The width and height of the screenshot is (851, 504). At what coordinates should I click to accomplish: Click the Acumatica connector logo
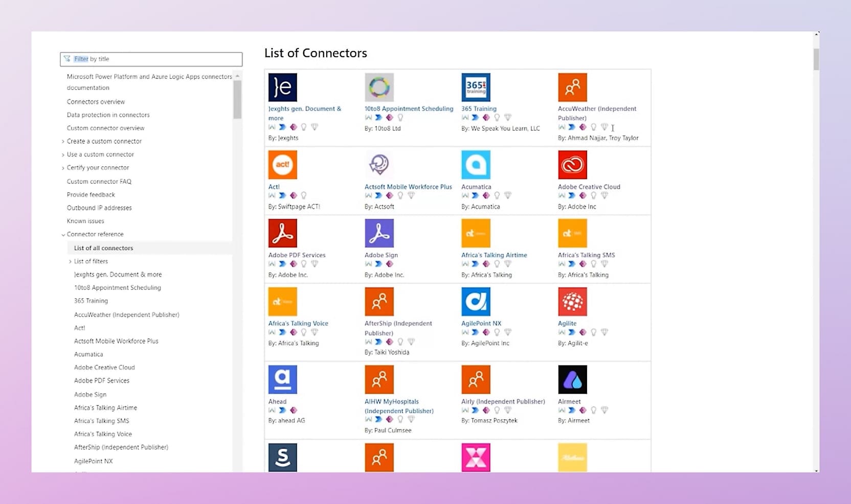[x=476, y=165]
